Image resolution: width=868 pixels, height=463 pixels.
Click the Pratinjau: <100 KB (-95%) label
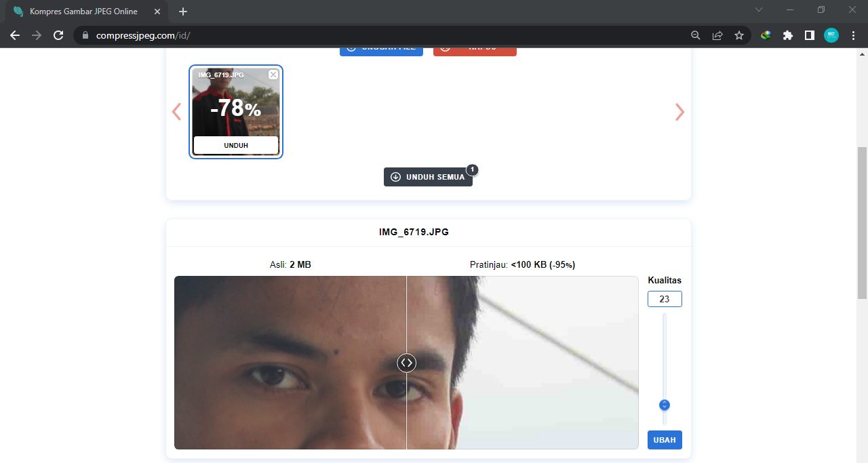(522, 264)
